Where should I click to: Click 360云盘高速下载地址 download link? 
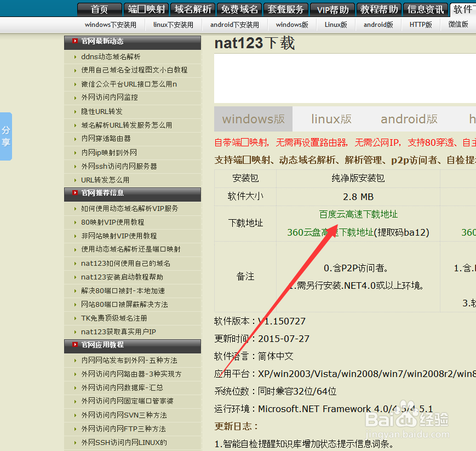(330, 232)
